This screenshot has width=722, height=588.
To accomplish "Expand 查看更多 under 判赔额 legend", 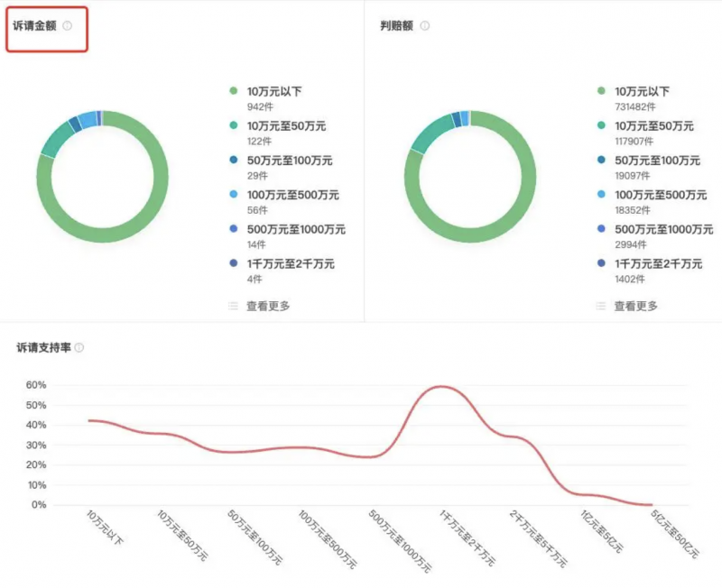I will [x=635, y=306].
